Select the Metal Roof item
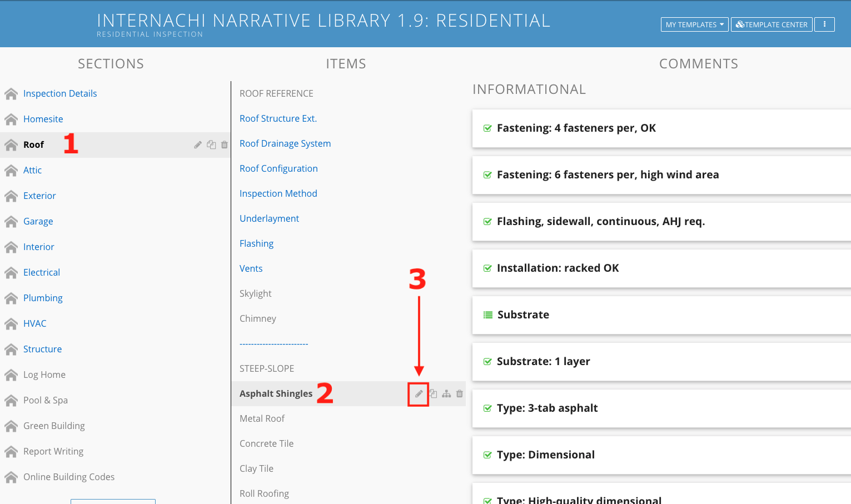Screen dimensions: 851x504 click(x=262, y=418)
